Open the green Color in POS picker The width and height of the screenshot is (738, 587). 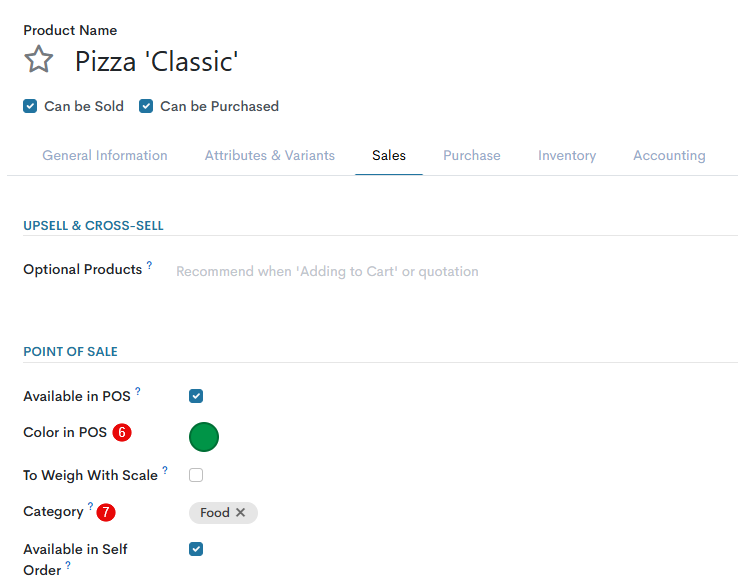[204, 436]
